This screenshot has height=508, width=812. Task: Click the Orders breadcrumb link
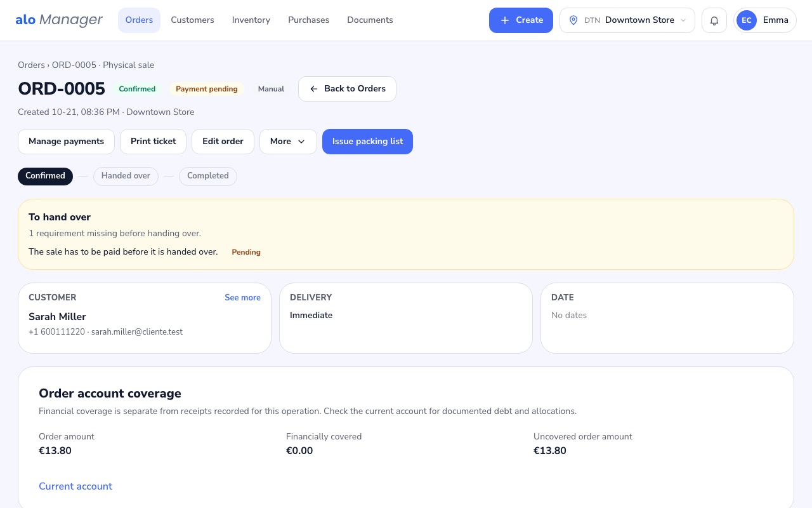point(31,65)
